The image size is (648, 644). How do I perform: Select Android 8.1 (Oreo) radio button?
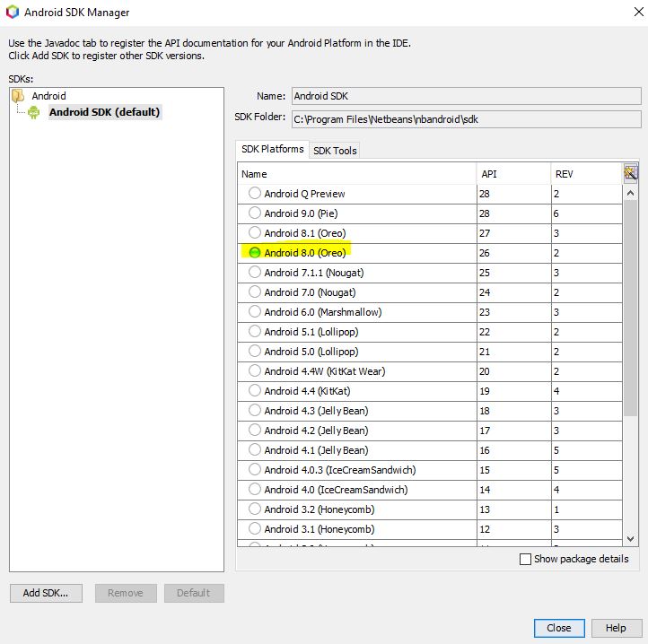(x=255, y=232)
